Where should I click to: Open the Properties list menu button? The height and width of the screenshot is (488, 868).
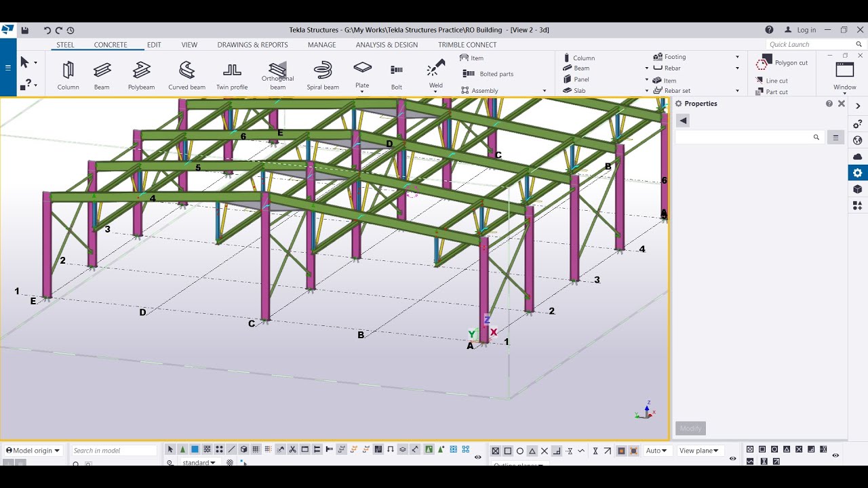(x=835, y=138)
